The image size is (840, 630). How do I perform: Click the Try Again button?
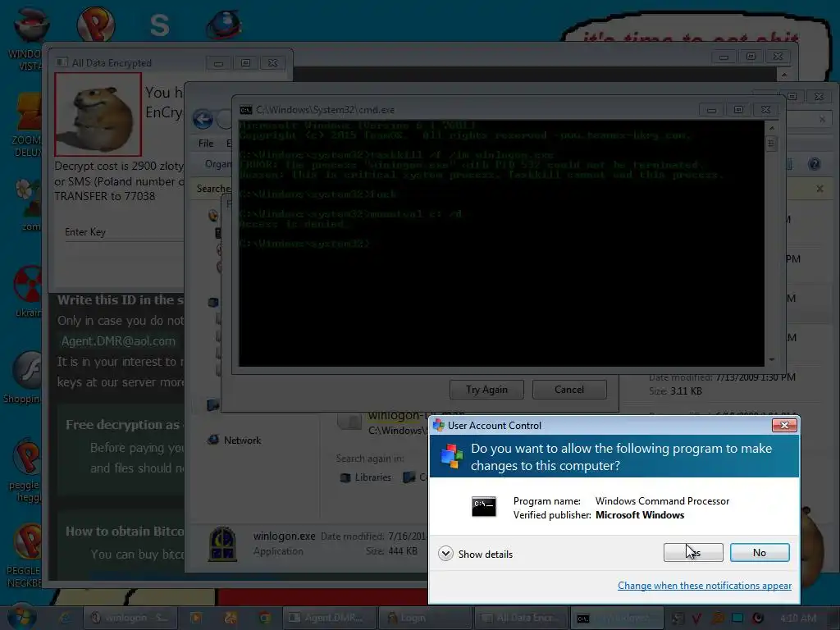(486, 390)
